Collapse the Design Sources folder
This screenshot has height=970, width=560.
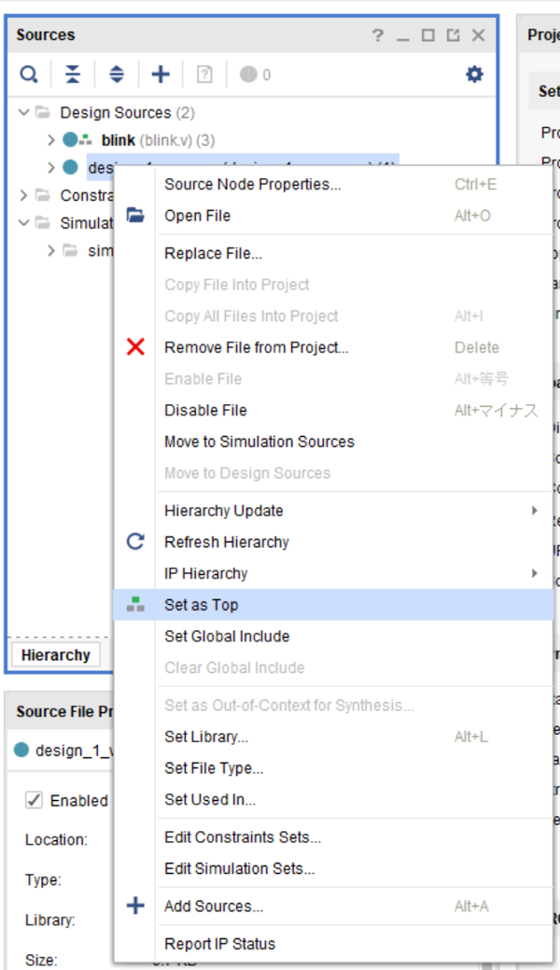click(24, 113)
